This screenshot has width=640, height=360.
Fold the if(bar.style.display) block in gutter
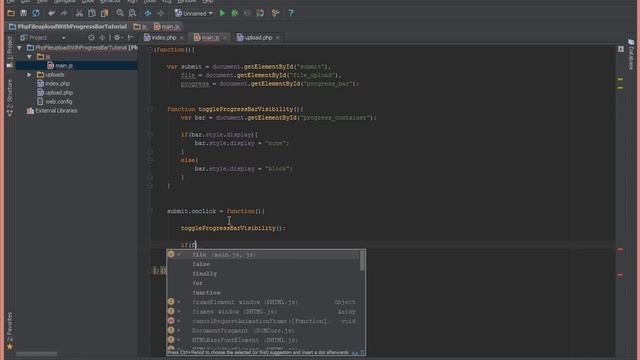pyautogui.click(x=150, y=134)
